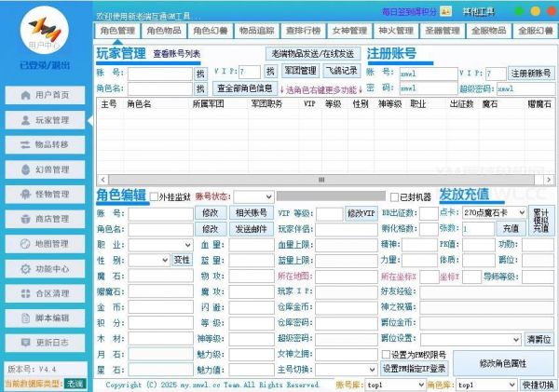Open 幻兽管理 egg icon in sidebar
Screen dimensions: 559x392
click(x=25, y=169)
